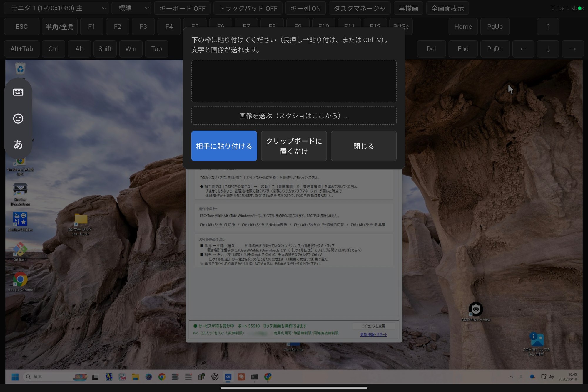This screenshot has width=588, height=392.
Task: Open the terminal icon in the taskbar
Action: [x=255, y=377]
